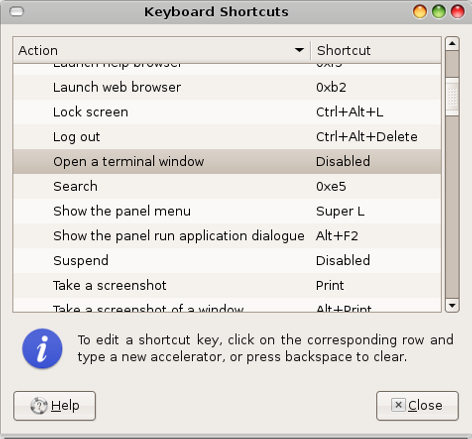Select the 'Suspend' action row
This screenshot has height=439, width=472.
pyautogui.click(x=227, y=260)
